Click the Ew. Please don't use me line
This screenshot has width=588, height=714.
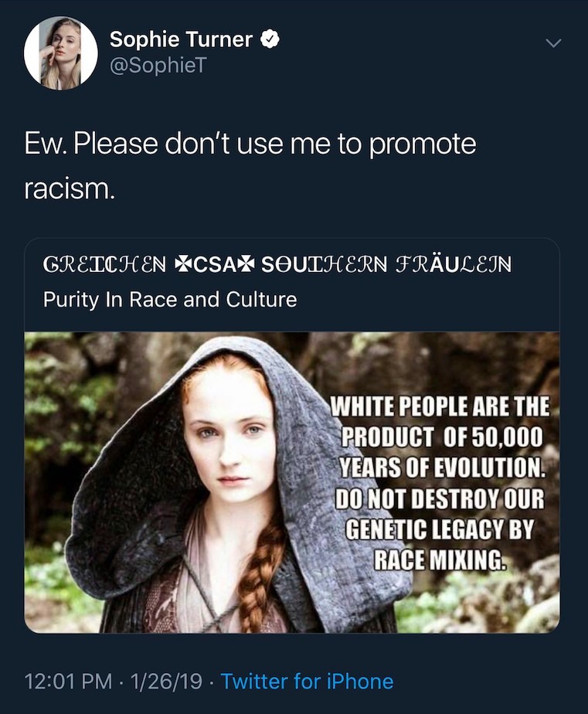point(250,144)
